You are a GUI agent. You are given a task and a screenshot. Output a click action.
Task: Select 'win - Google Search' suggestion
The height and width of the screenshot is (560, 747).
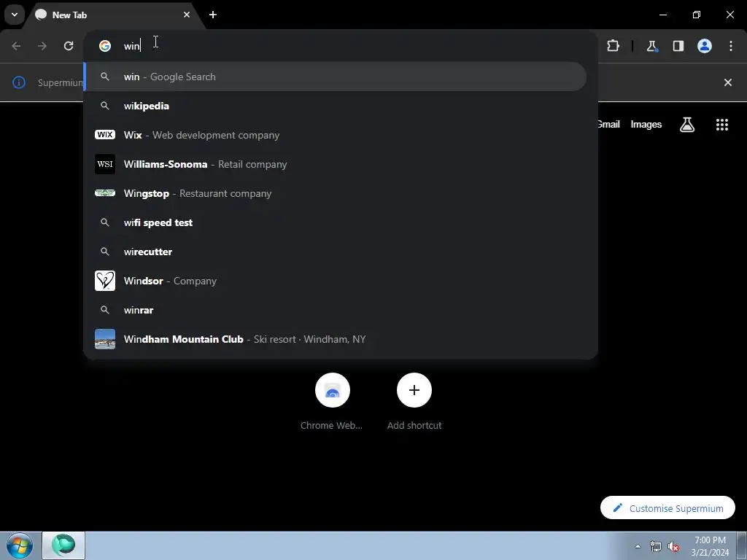(336, 77)
